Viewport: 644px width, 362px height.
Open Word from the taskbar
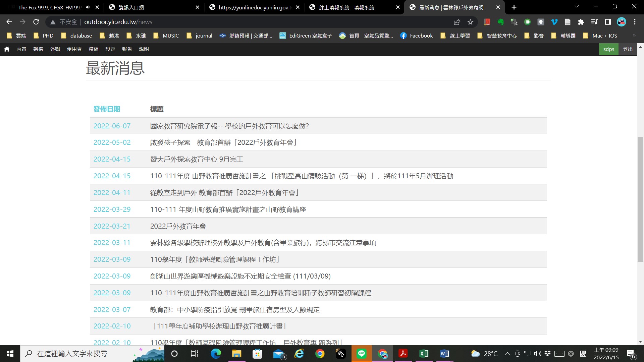(x=445, y=354)
